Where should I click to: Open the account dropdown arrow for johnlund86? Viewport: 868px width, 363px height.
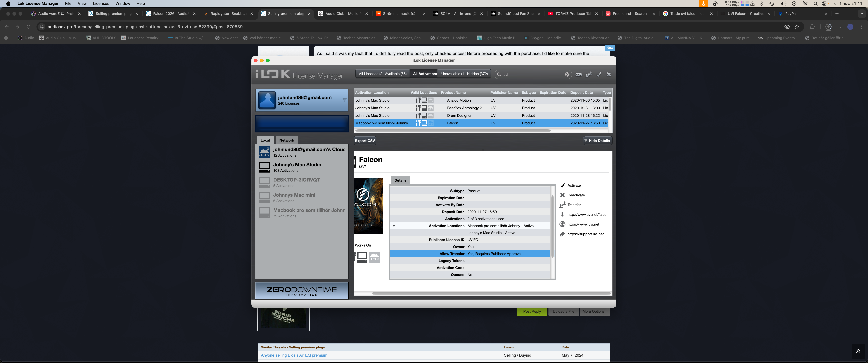click(344, 100)
